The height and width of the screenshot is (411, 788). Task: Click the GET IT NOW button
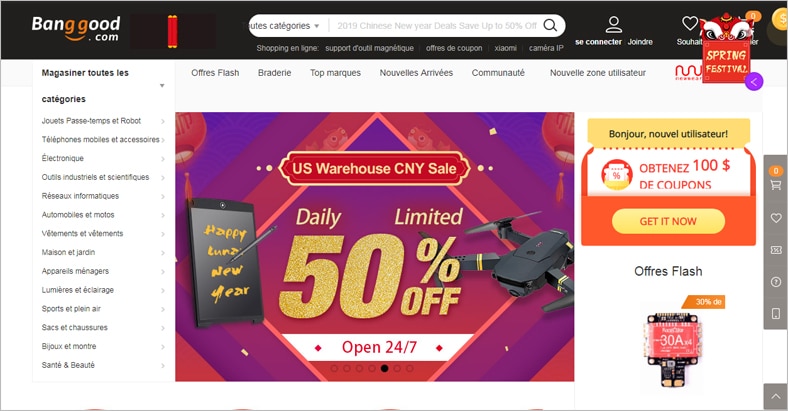[668, 221]
